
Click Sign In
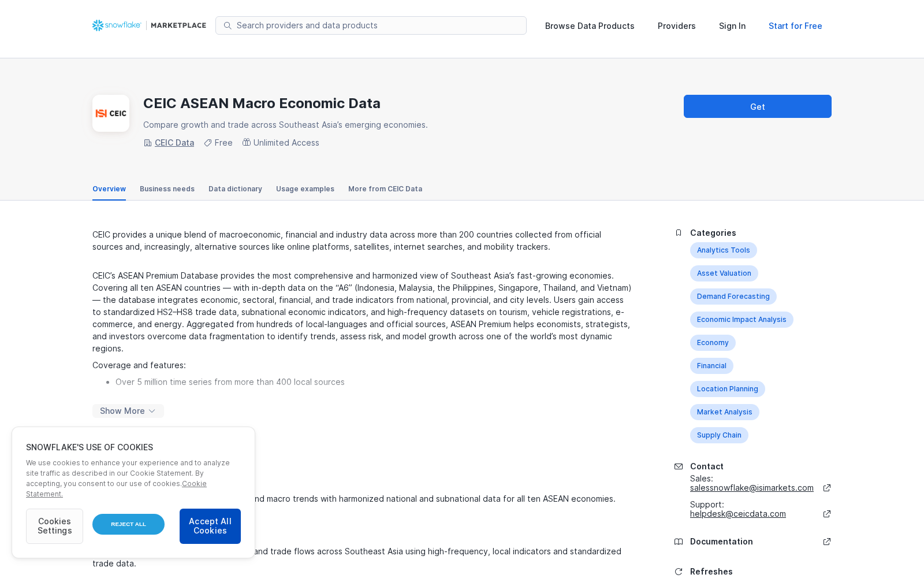(732, 26)
